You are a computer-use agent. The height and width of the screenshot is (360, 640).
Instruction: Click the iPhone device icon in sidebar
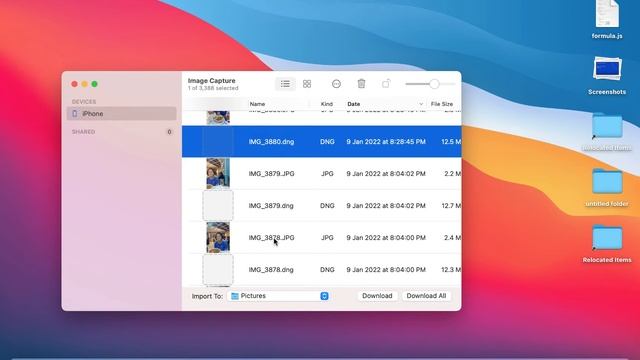coord(74,113)
